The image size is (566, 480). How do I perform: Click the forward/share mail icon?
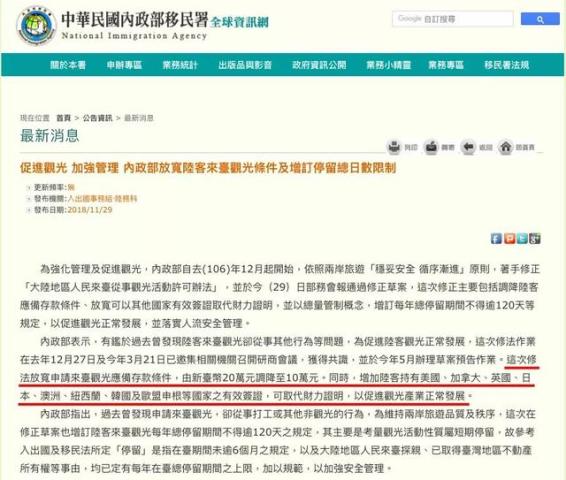point(431,147)
